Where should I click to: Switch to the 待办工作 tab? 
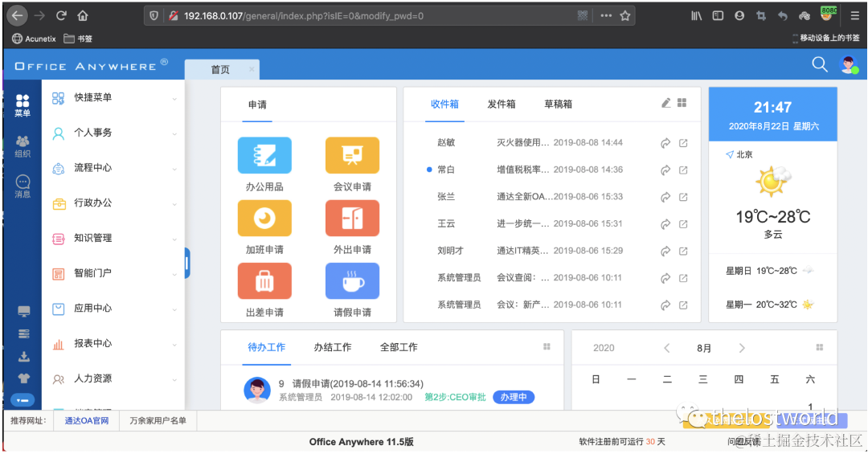pos(266,347)
